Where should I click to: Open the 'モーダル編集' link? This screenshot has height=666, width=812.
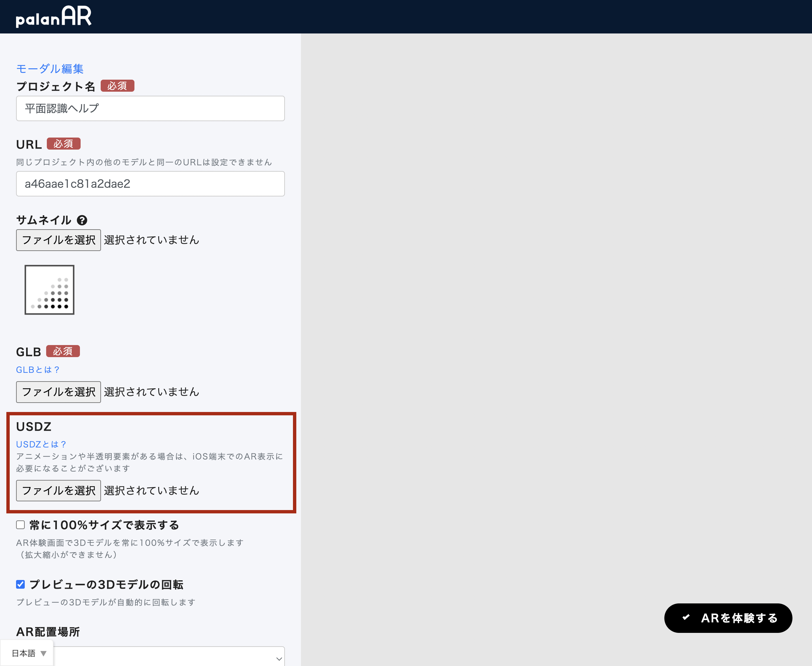point(50,69)
